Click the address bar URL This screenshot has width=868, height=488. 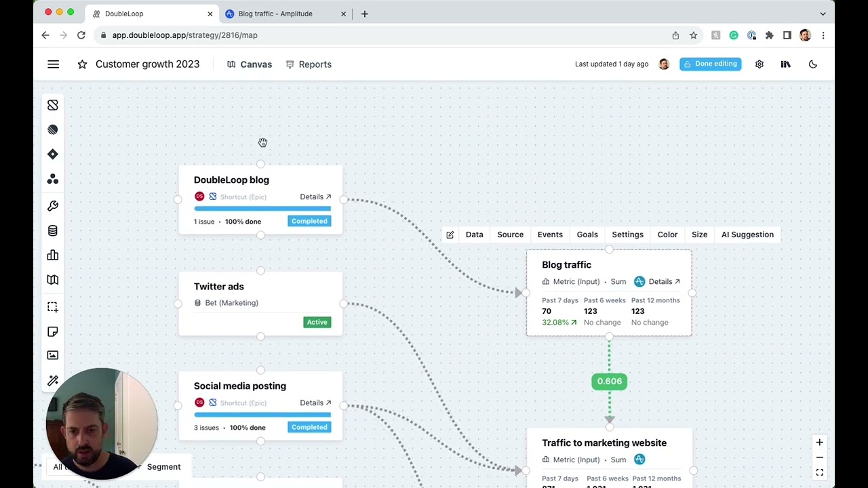184,35
